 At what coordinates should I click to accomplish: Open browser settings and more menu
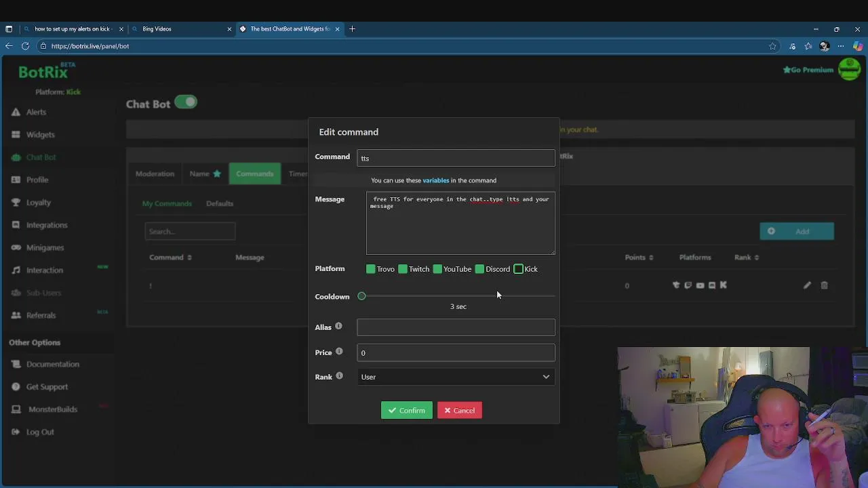pyautogui.click(x=841, y=46)
